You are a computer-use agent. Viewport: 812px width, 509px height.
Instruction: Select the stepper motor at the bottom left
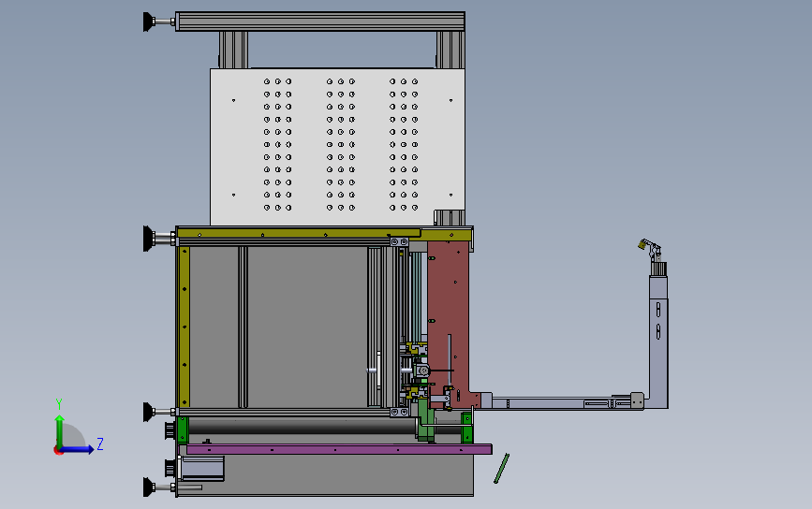[201, 468]
